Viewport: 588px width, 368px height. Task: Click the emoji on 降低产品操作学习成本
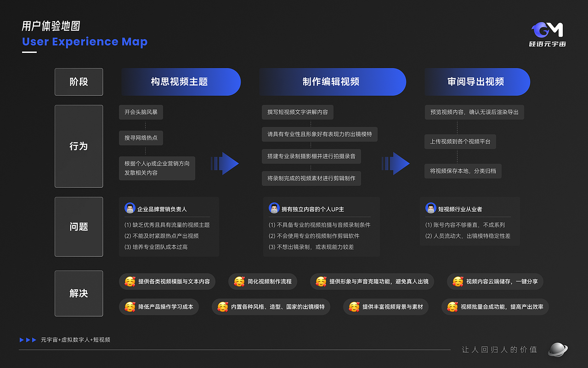[x=130, y=306]
